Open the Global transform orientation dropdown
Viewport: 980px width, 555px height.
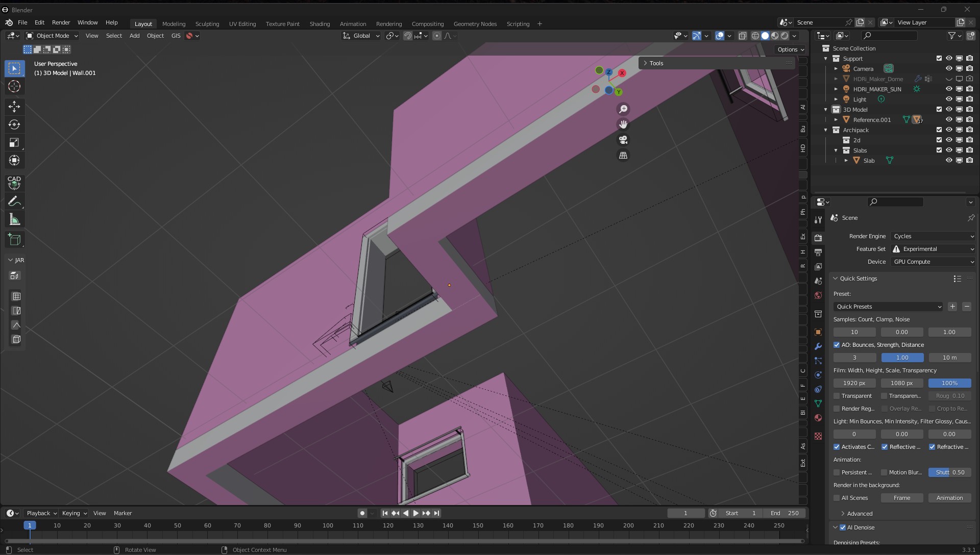[361, 36]
